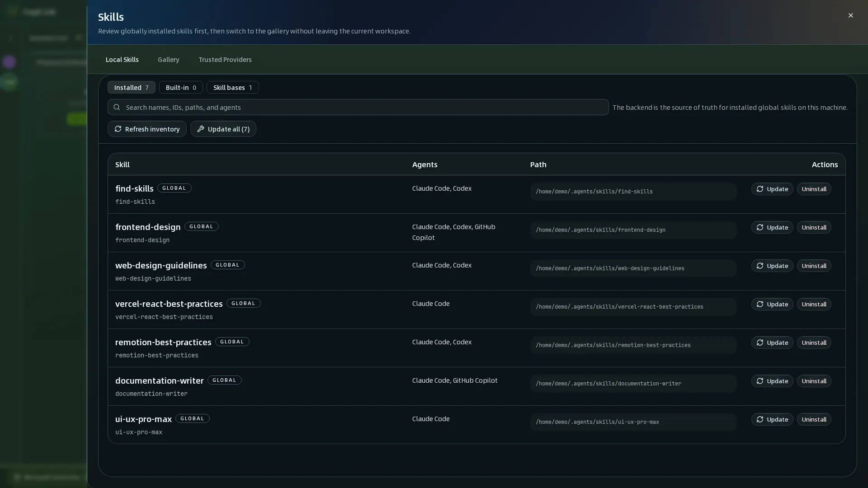This screenshot has height=488, width=868.
Task: Switch to the Gallery tab
Action: (x=169, y=60)
